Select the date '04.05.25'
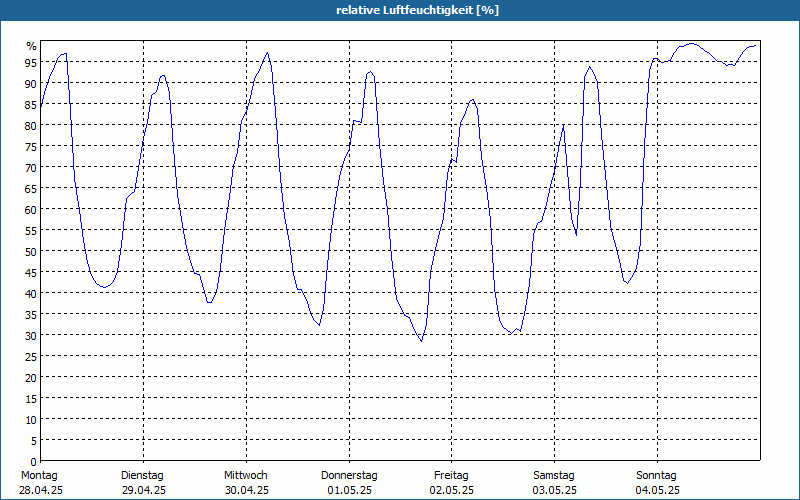This screenshot has width=800, height=500. point(658,490)
